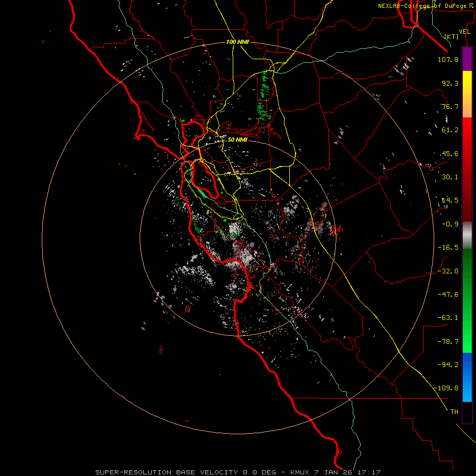Select the 76.7 velocity scale value

[x=450, y=106]
